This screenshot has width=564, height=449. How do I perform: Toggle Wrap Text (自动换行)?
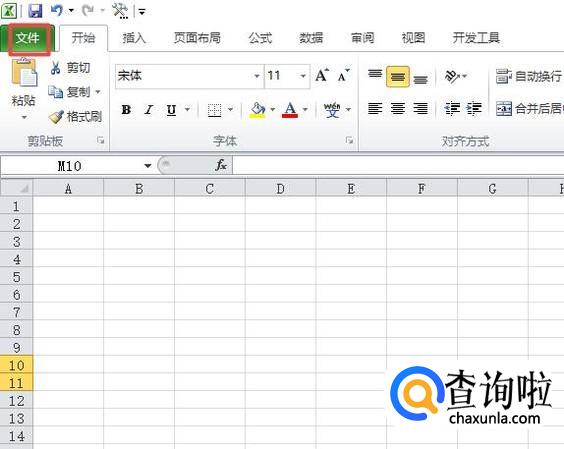529,76
